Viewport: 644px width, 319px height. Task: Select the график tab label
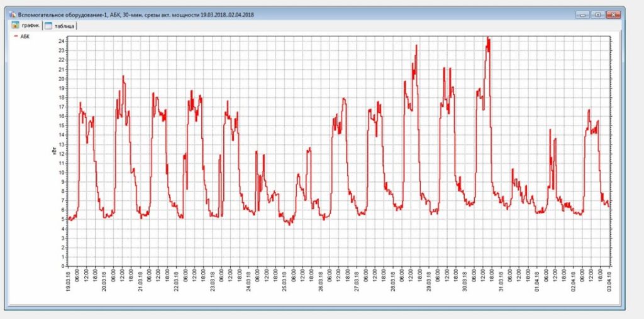pos(31,26)
